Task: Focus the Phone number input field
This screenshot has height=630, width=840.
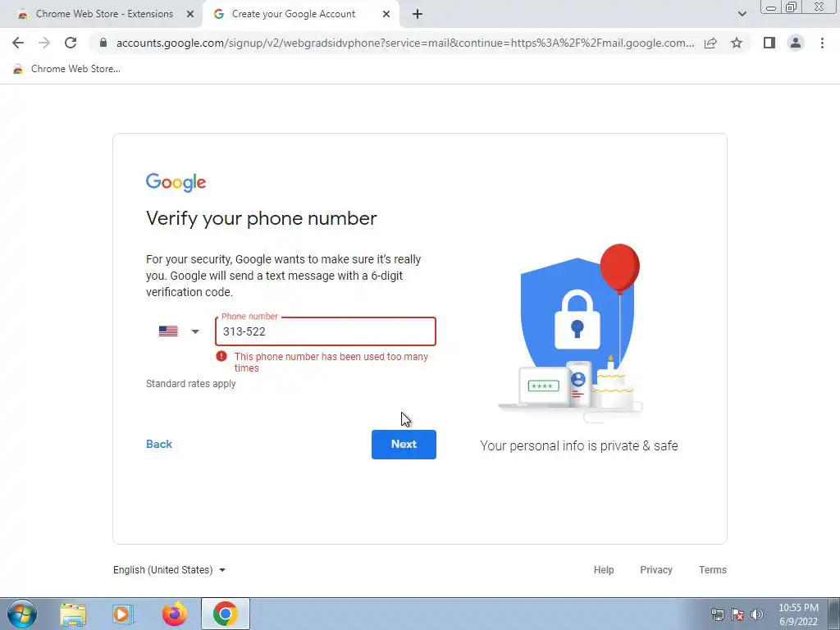Action: pyautogui.click(x=326, y=331)
